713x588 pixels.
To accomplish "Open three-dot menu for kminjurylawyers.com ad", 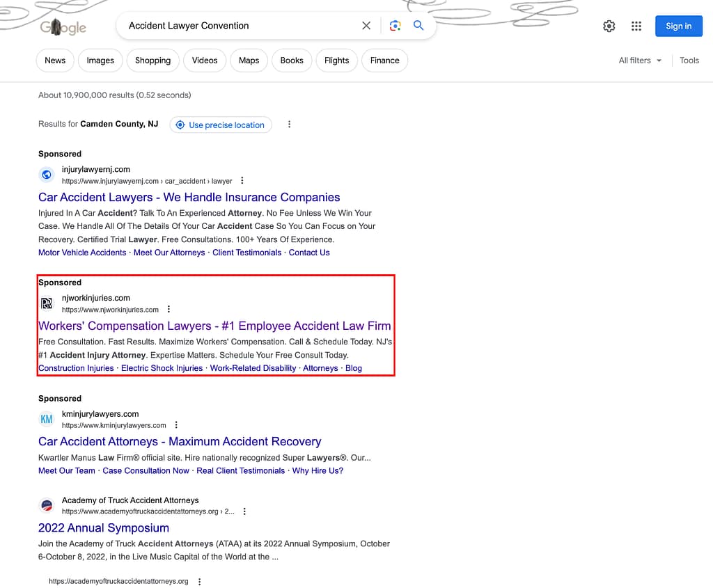I will 176,425.
